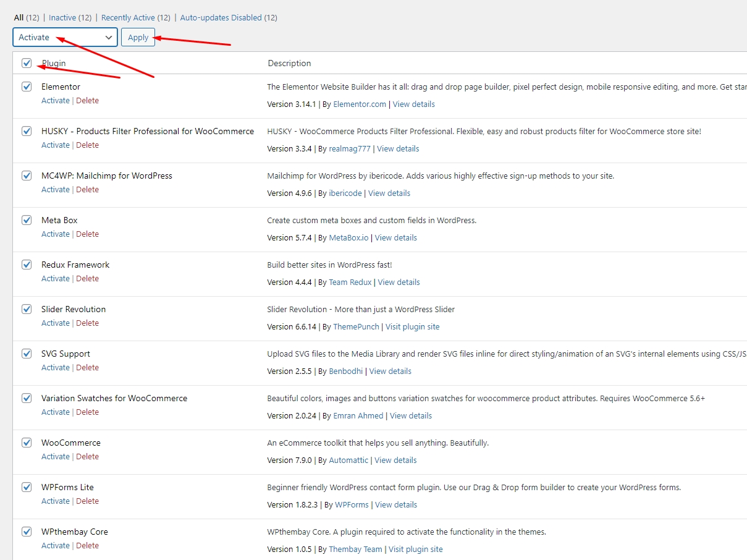Select the All plugins filter
This screenshot has width=747, height=560.
click(x=19, y=18)
